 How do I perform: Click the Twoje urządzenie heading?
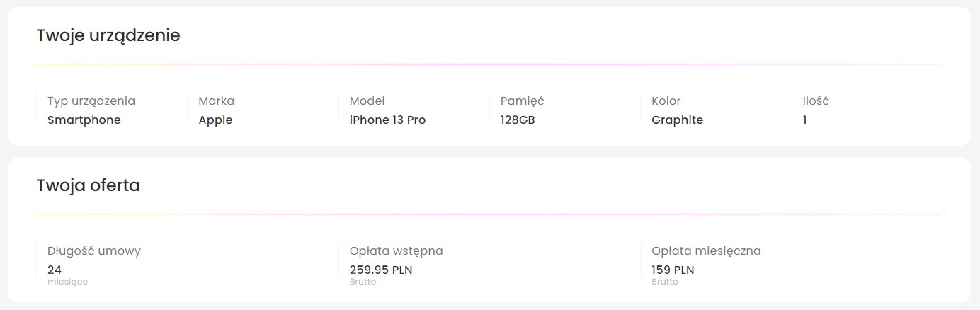click(x=108, y=36)
